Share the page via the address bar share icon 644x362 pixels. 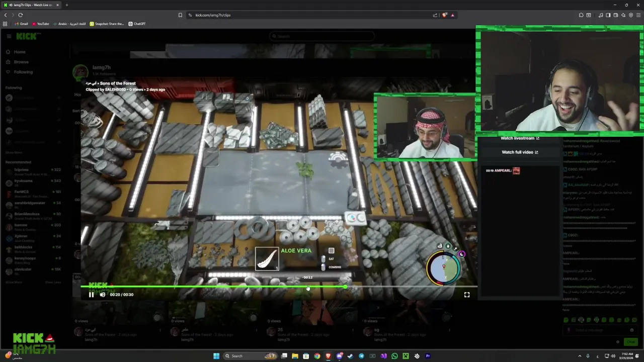tap(435, 15)
